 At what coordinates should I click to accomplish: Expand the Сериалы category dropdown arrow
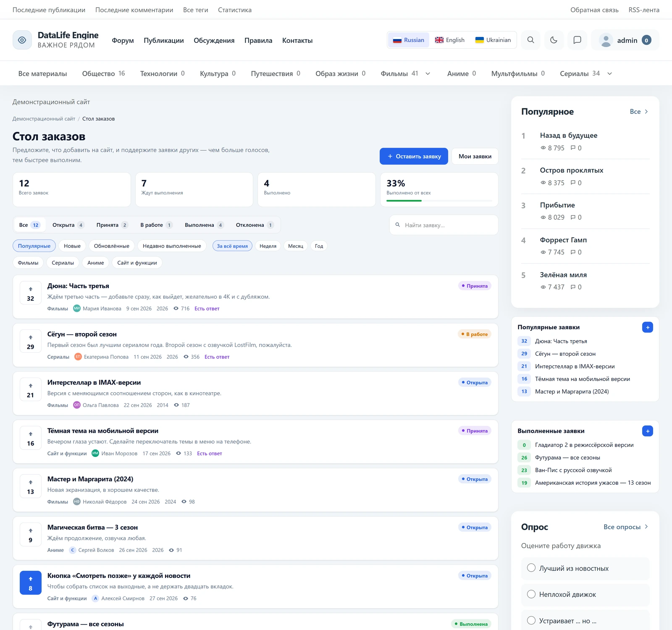pyautogui.click(x=610, y=73)
